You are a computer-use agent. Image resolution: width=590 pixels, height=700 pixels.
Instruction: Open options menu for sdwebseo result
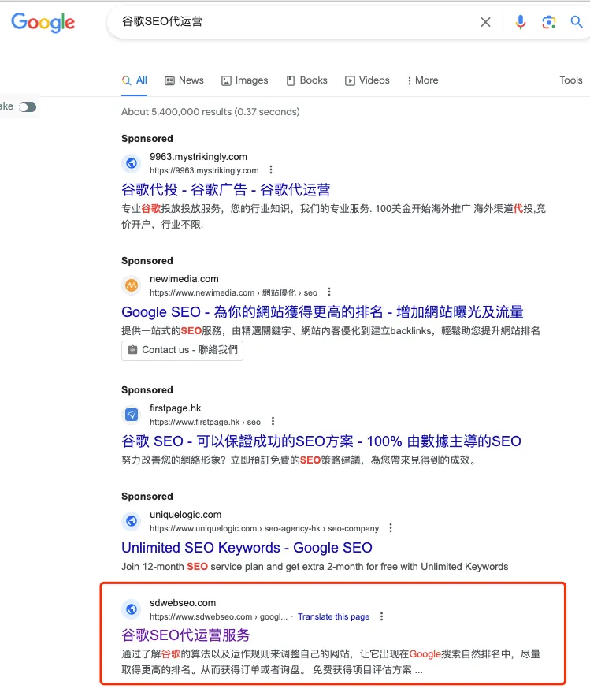381,616
